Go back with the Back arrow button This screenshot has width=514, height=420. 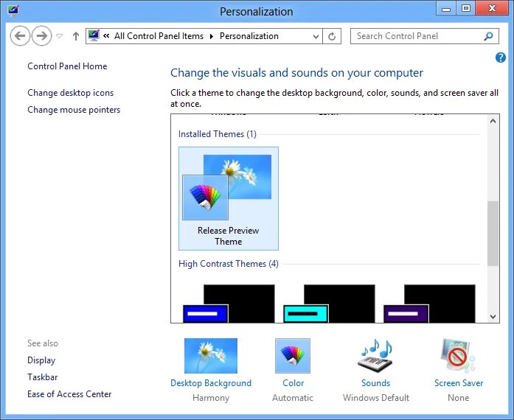pos(20,35)
